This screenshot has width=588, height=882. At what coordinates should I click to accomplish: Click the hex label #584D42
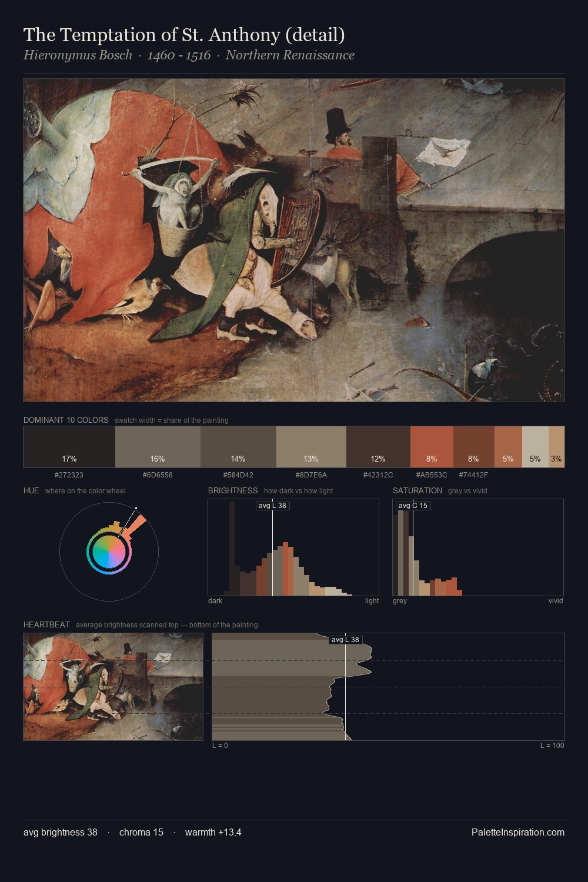click(x=238, y=475)
